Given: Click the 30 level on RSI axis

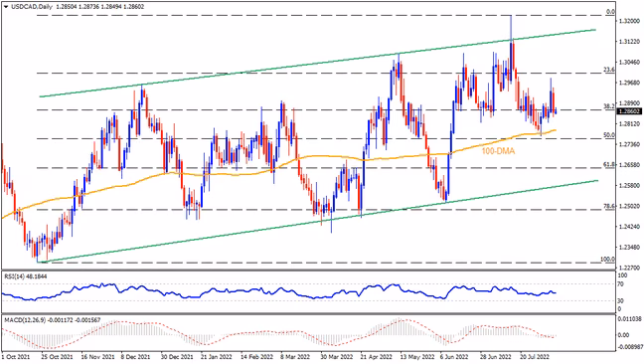Looking at the screenshot, I should click(x=621, y=301).
